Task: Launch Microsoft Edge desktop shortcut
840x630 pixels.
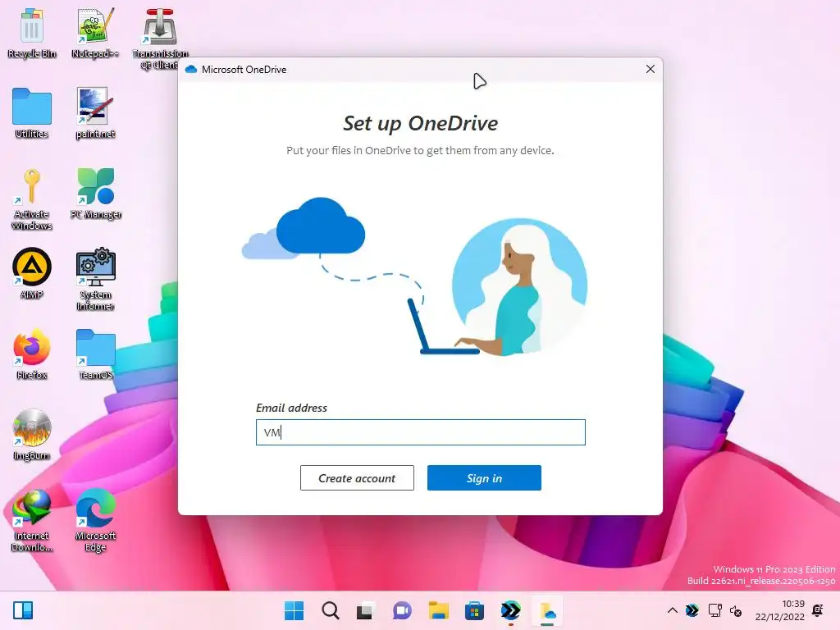Action: [x=95, y=520]
